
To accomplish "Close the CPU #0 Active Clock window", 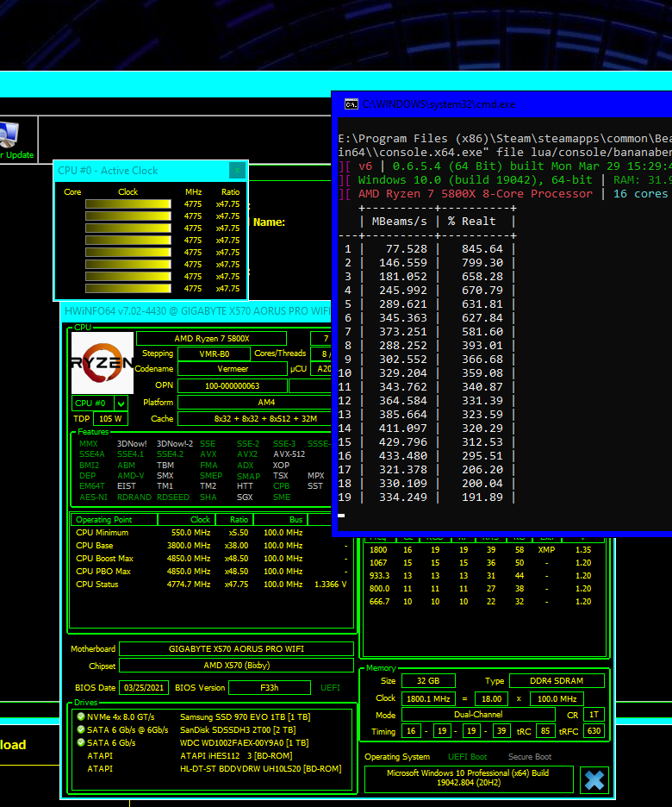I will 237,171.
